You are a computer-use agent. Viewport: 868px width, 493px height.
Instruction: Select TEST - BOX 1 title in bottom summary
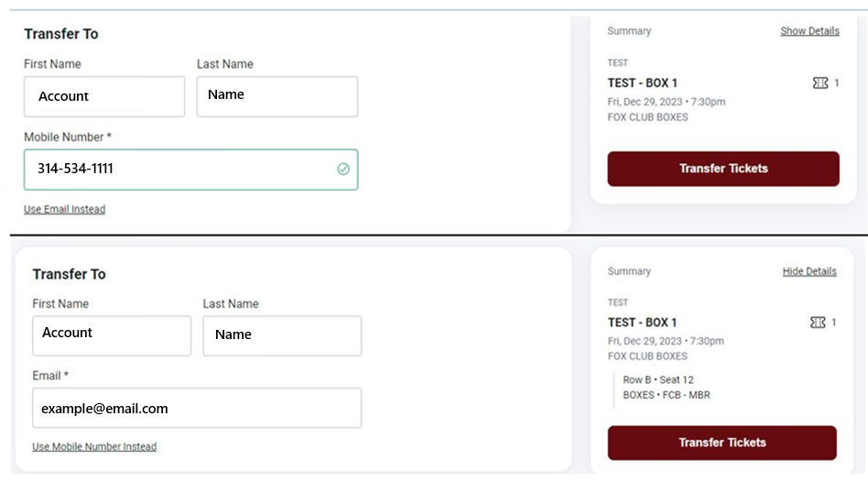[x=642, y=323]
